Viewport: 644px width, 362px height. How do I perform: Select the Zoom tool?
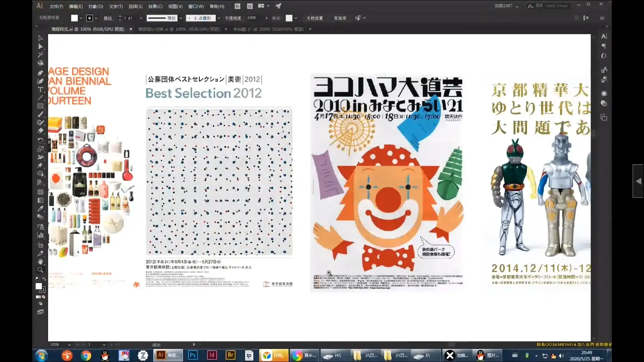(40, 270)
